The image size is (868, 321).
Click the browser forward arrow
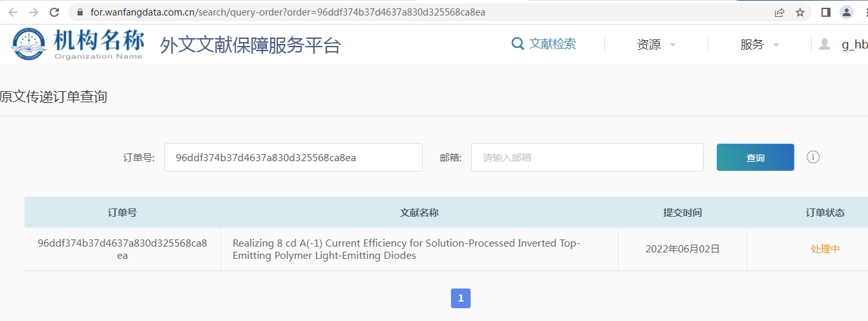point(34,12)
